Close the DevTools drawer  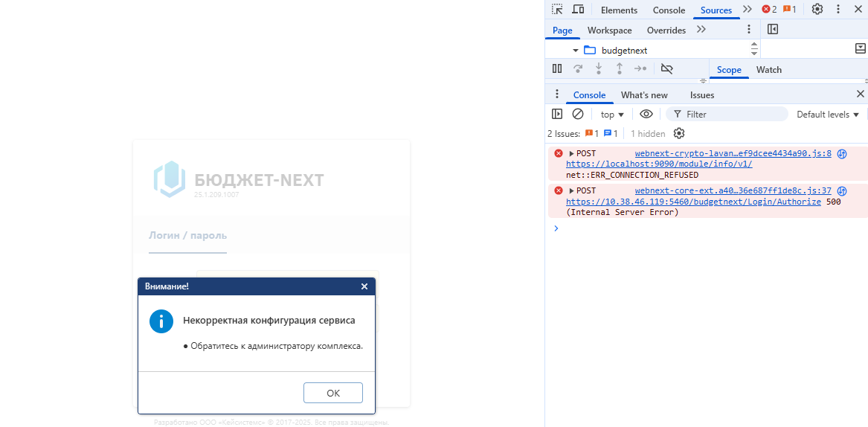(x=861, y=94)
